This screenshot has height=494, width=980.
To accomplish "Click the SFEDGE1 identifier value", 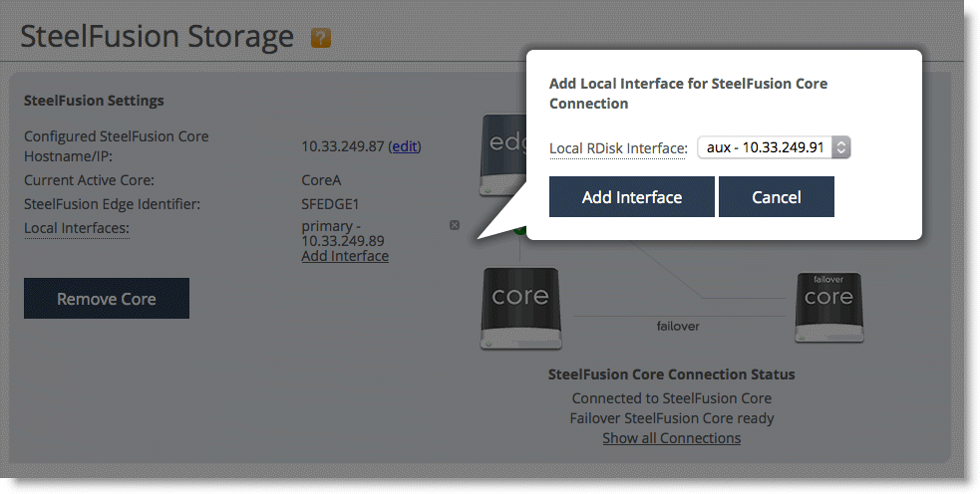I will 330,204.
